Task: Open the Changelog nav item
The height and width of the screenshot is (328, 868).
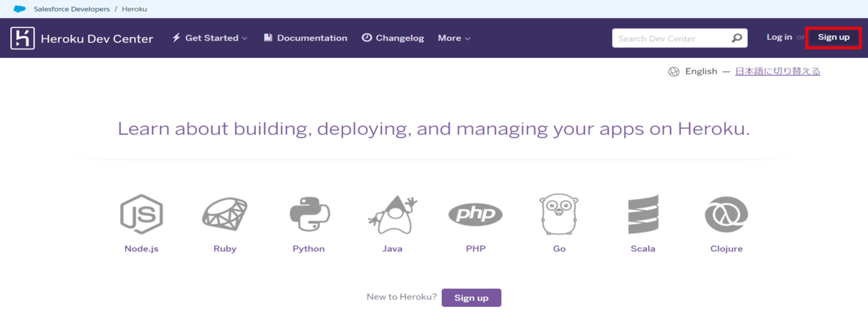Action: click(x=393, y=38)
